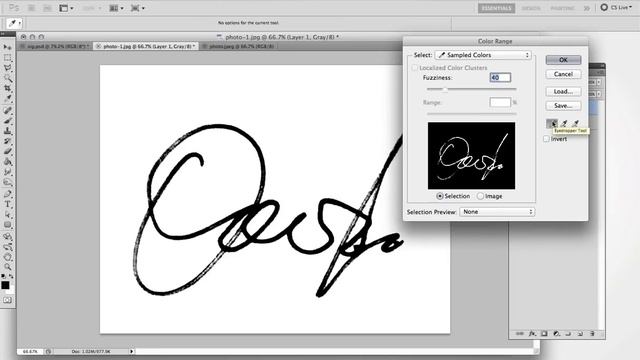Open the View Extras dropdown

[x=67, y=8]
